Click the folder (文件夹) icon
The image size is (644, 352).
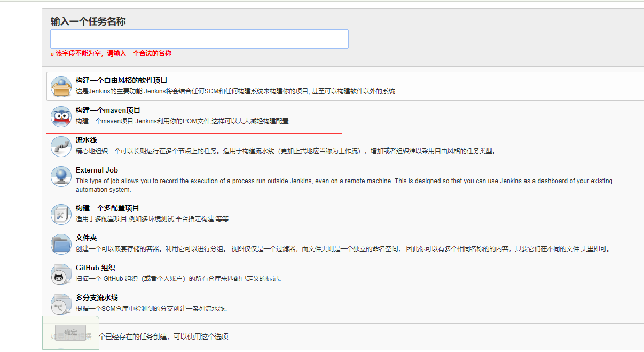point(61,244)
